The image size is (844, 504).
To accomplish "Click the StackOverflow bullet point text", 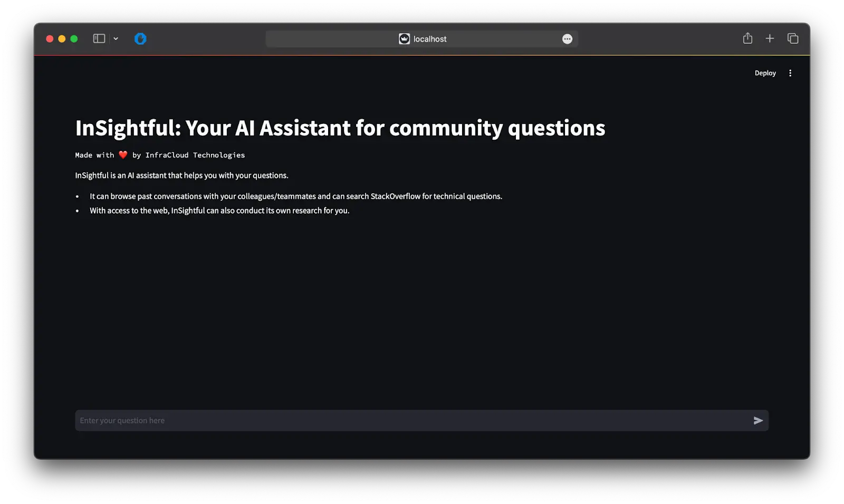I will click(x=296, y=196).
